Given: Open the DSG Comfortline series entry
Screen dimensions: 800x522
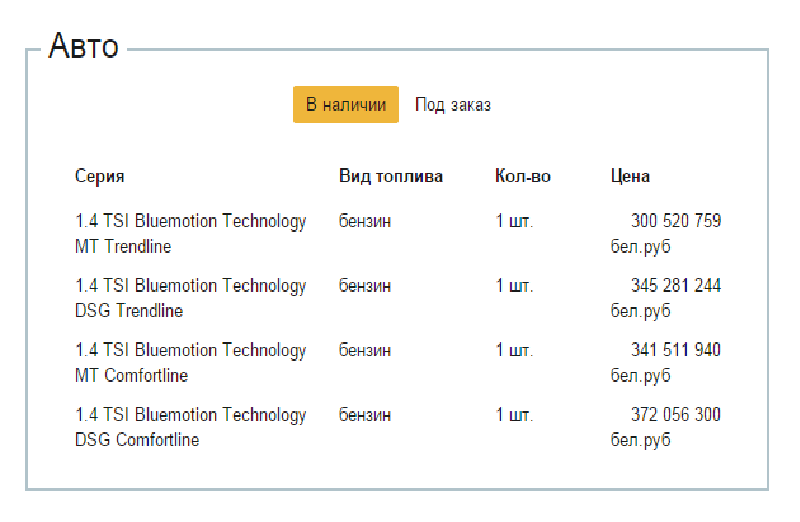Looking at the screenshot, I should [x=190, y=427].
